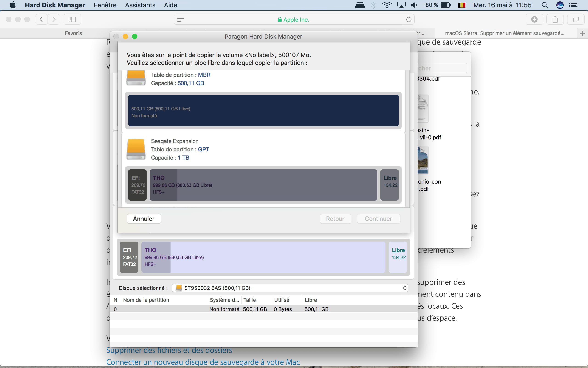
Task: Sort by Nom de la partition column
Action: pyautogui.click(x=164, y=300)
